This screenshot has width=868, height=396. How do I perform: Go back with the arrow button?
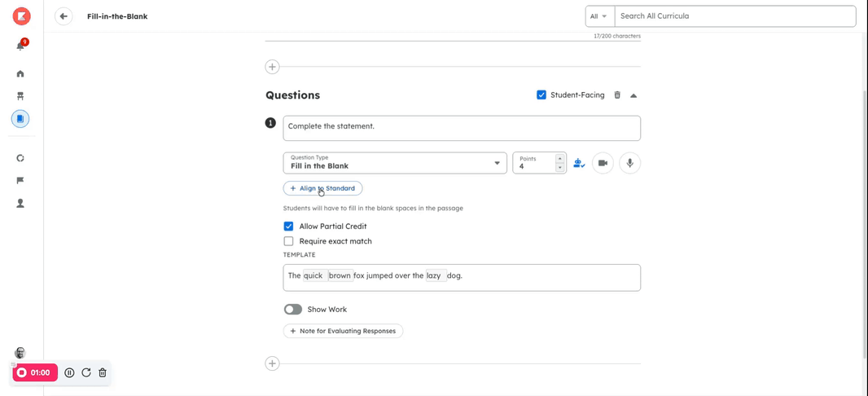point(64,16)
